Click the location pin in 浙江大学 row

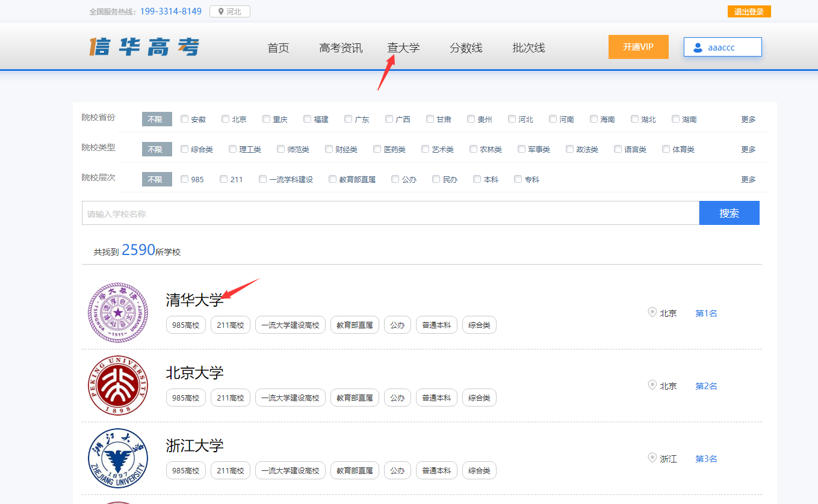point(652,458)
